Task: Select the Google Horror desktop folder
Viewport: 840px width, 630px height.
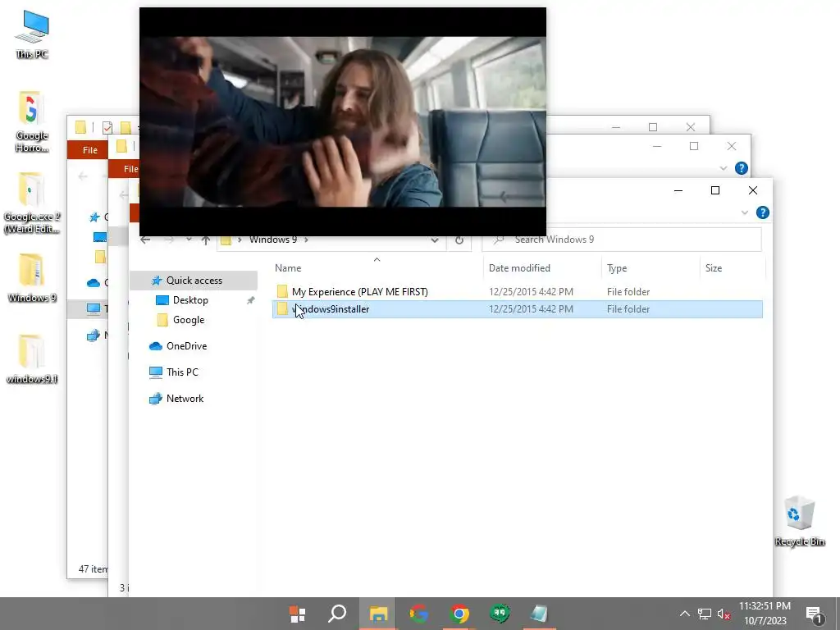Action: click(x=32, y=122)
